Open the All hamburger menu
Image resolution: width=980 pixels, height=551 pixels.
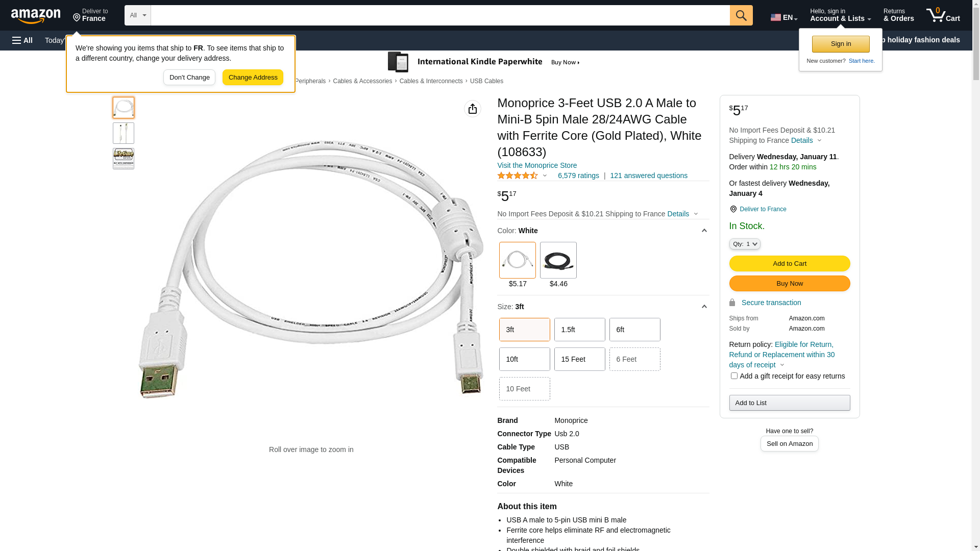point(22,40)
